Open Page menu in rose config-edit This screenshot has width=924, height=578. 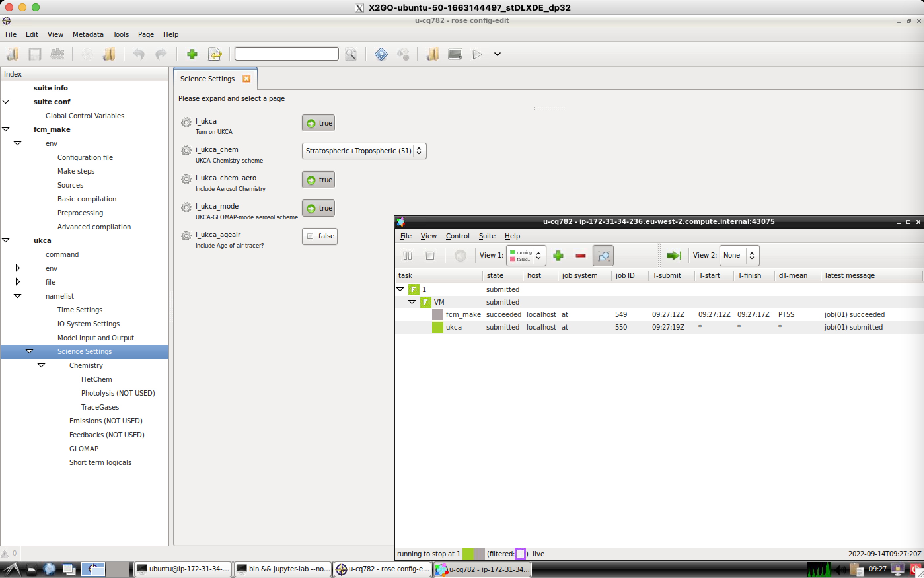(x=146, y=34)
